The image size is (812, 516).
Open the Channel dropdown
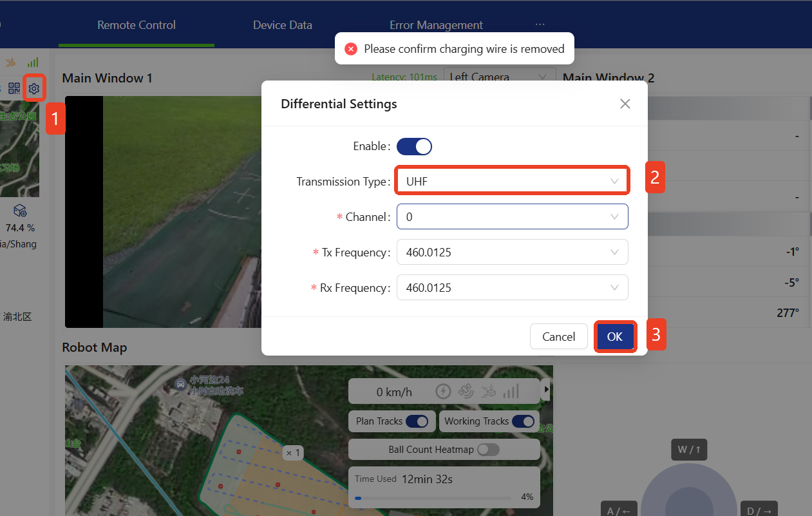512,217
